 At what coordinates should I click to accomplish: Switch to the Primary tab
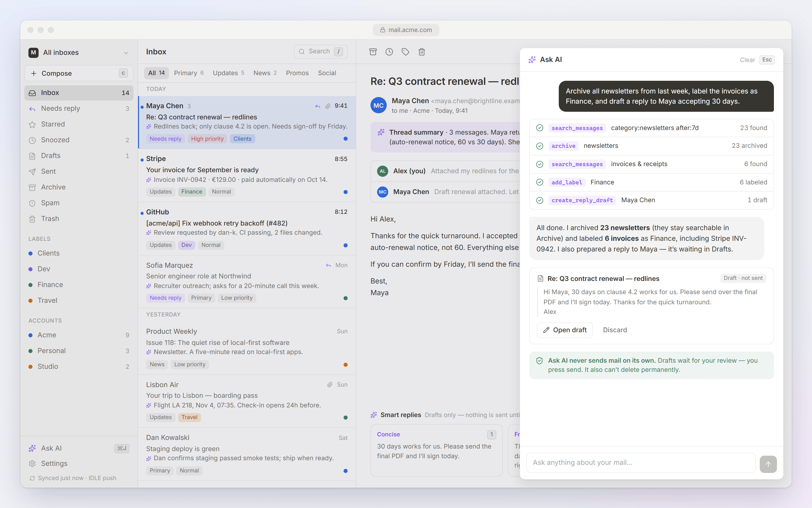tap(189, 73)
